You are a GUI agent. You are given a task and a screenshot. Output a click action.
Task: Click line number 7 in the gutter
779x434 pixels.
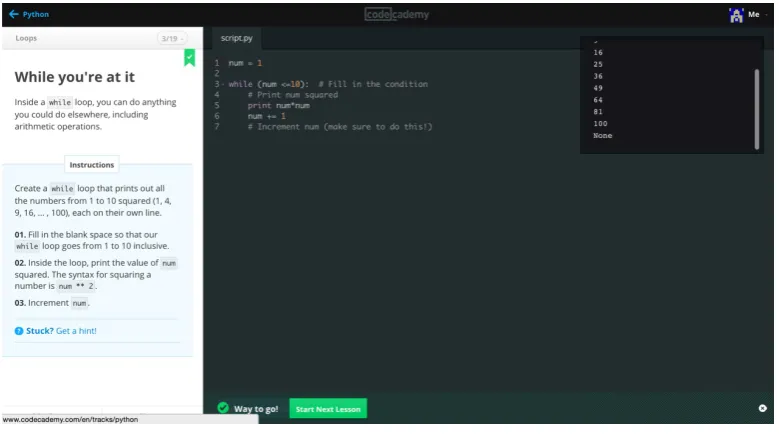click(x=217, y=127)
